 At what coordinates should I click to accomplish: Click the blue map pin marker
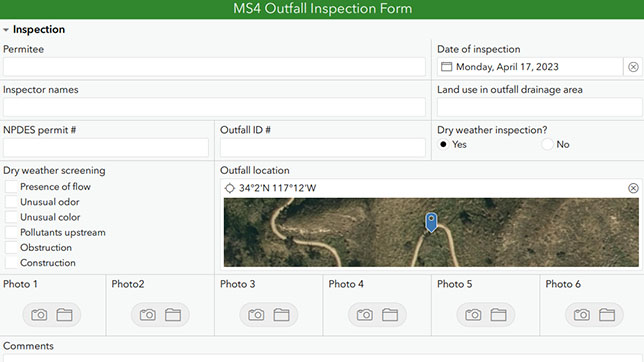pos(431,222)
